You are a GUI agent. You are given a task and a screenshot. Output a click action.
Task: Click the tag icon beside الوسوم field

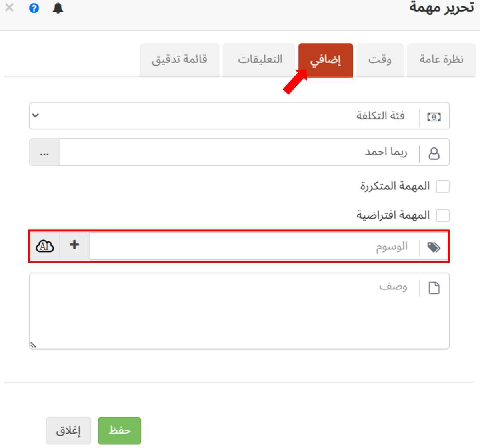[x=434, y=246]
